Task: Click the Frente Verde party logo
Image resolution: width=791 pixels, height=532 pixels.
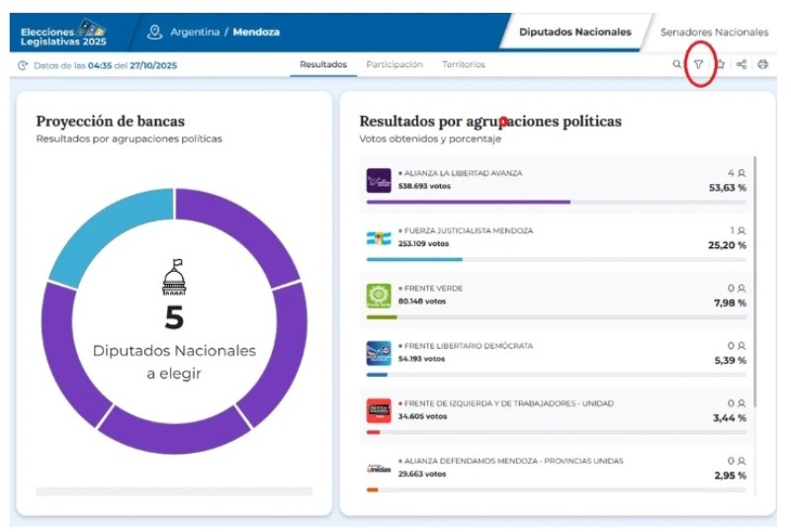Action: (379, 295)
